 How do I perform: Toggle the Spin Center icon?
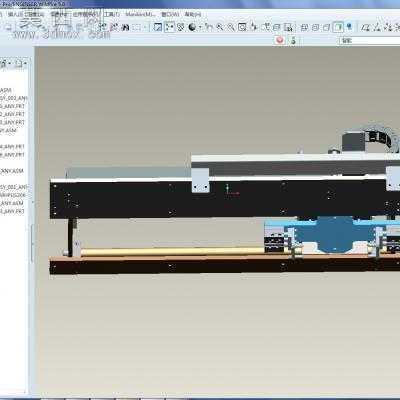pyautogui.click(x=170, y=27)
